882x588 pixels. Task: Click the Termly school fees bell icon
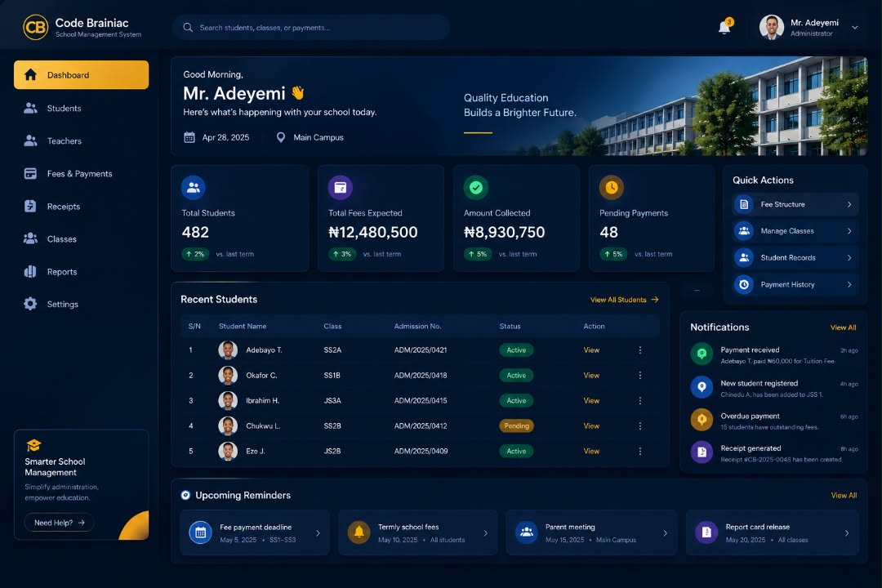359,532
